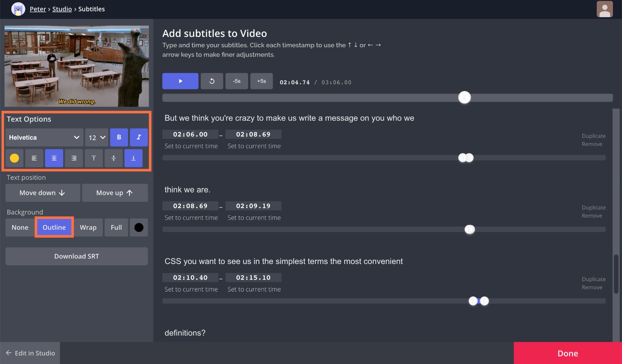Set subtitle background to None
The height and width of the screenshot is (364, 622).
[x=20, y=227]
